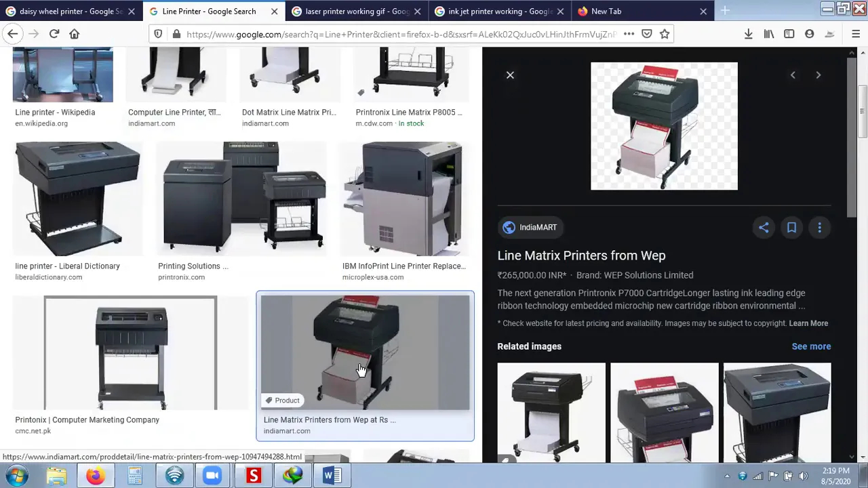The width and height of the screenshot is (868, 488).
Task: Open the Library menu in toolbar
Action: coord(769,34)
